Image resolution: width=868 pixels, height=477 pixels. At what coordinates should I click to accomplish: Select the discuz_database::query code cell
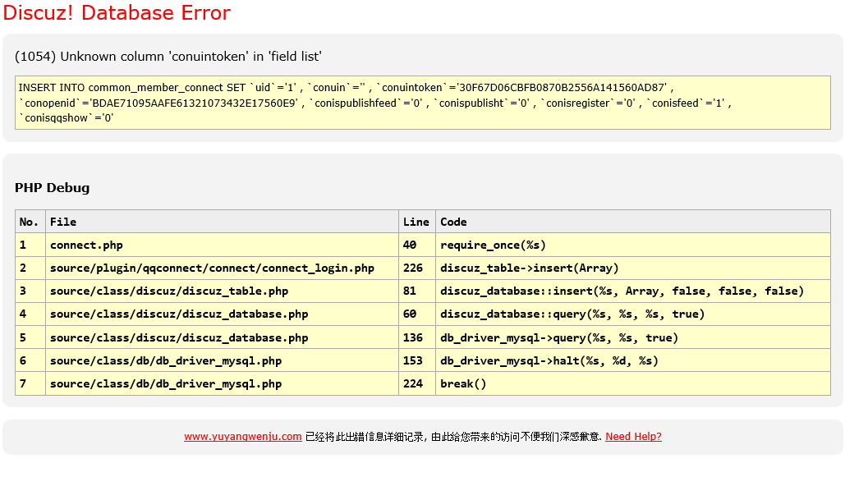[x=633, y=314]
